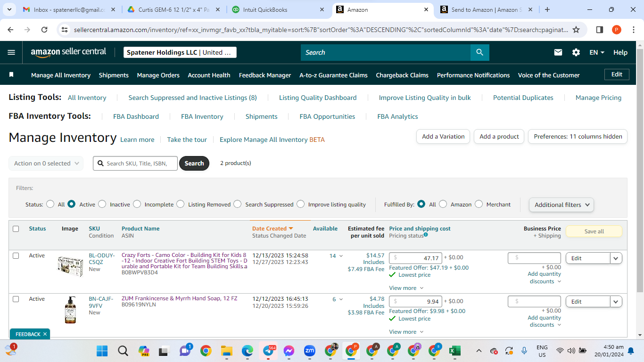Open the Action on 0 selected dropdown

(x=46, y=163)
